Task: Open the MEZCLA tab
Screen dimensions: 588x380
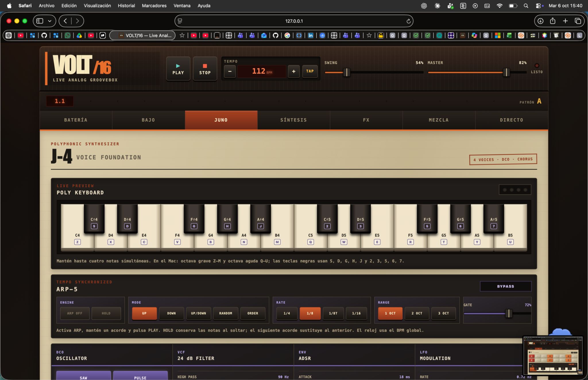Action: click(439, 120)
